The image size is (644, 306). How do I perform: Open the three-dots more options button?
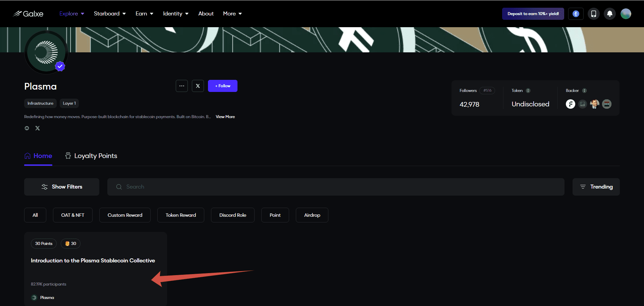[x=181, y=86]
